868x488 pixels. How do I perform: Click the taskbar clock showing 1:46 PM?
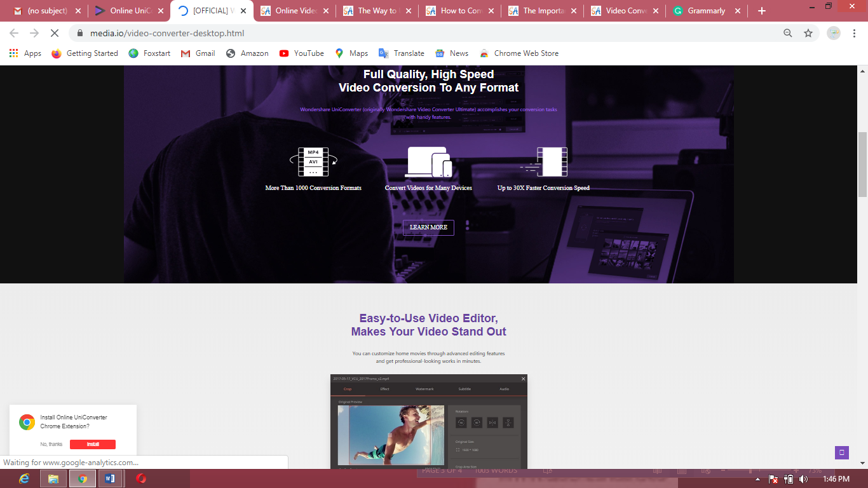836,479
